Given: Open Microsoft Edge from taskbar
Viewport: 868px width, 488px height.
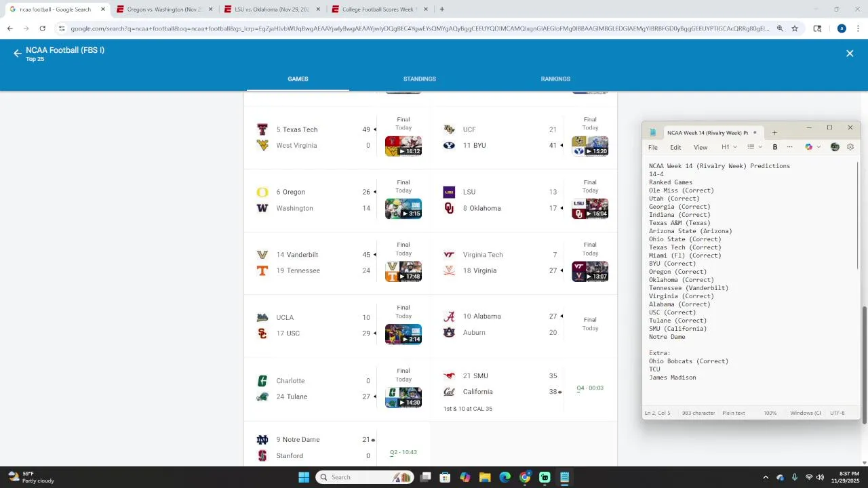Looking at the screenshot, I should click(x=505, y=477).
